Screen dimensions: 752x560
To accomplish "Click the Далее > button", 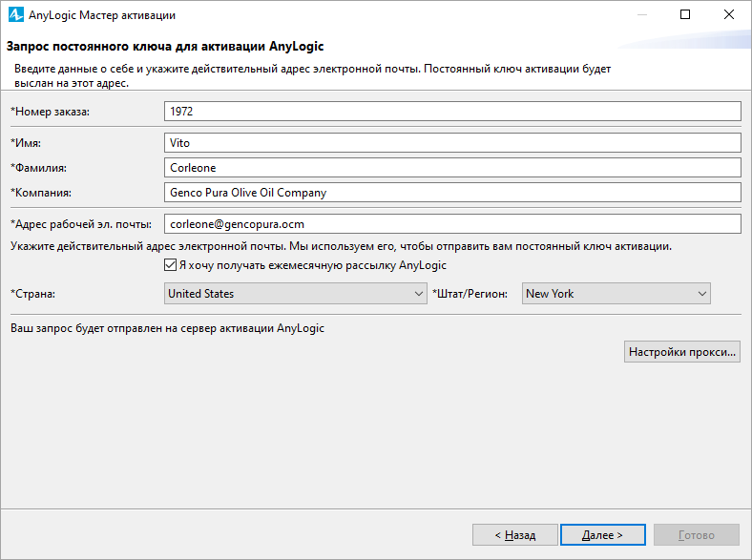I will [x=602, y=534].
